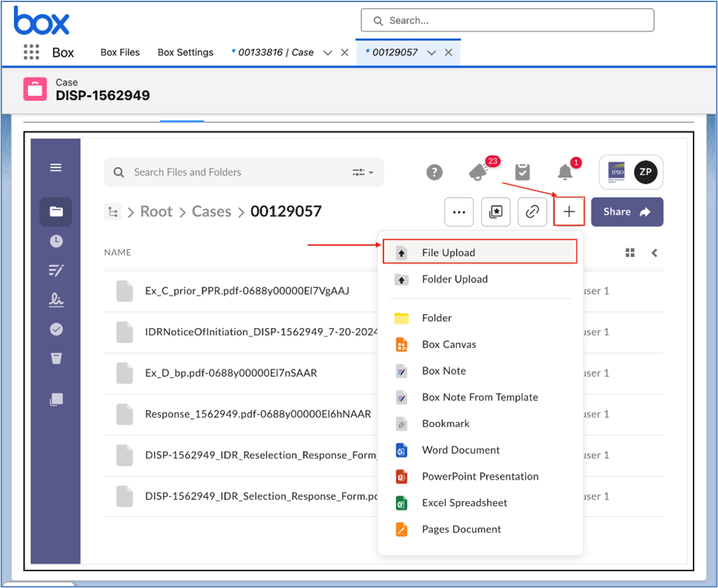This screenshot has width=718, height=588.
Task: Open Recents clock icon in sidebar
Action: (56, 241)
